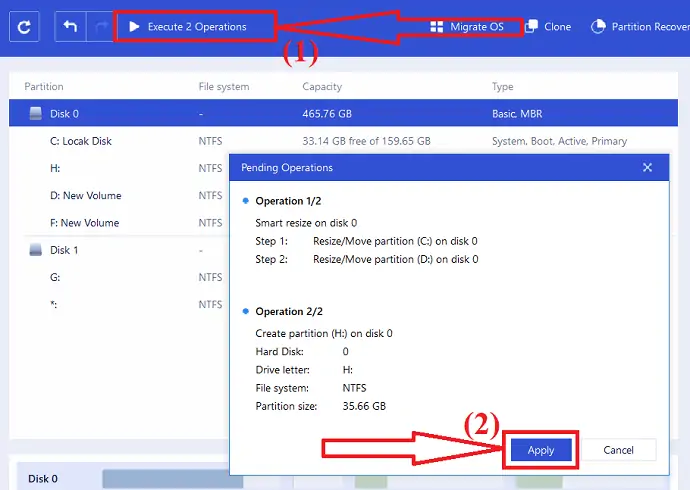Click the Migrate OS grid icon
This screenshot has height=490, width=690.
click(437, 27)
